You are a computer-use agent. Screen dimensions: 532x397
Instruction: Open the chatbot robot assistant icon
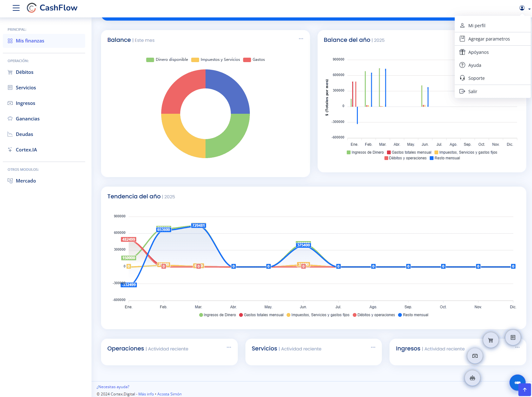point(472,378)
